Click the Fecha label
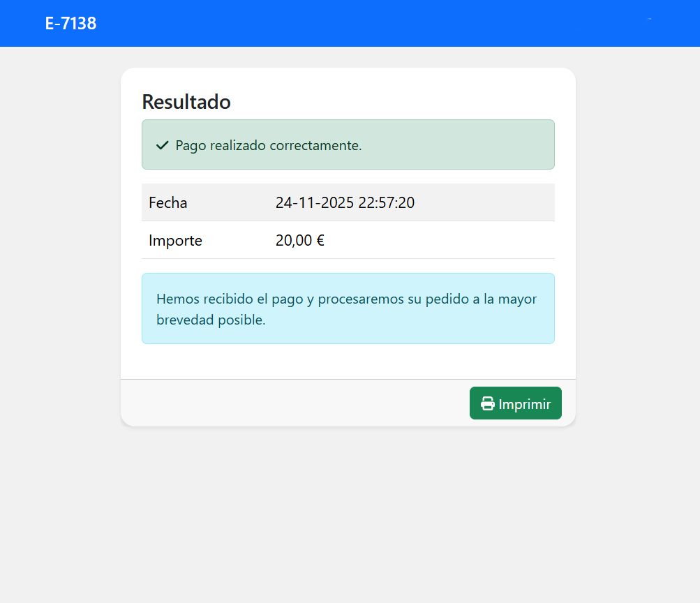The height and width of the screenshot is (603, 700). (x=168, y=203)
